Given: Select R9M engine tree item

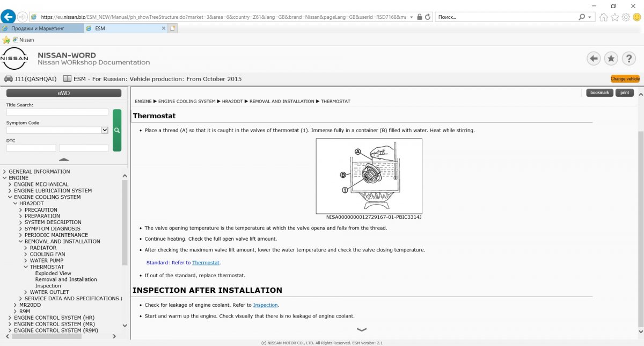Looking at the screenshot, I should click(x=24, y=311).
